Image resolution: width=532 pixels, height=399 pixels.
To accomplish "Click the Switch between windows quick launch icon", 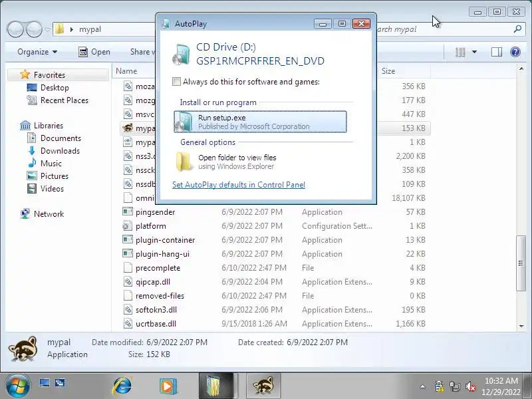I will (x=60, y=383).
